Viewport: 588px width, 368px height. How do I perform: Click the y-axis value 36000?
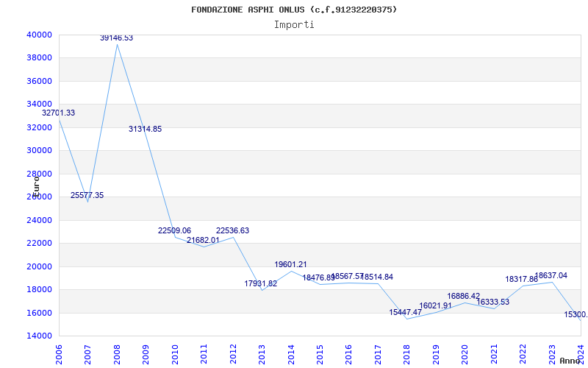click(x=39, y=81)
